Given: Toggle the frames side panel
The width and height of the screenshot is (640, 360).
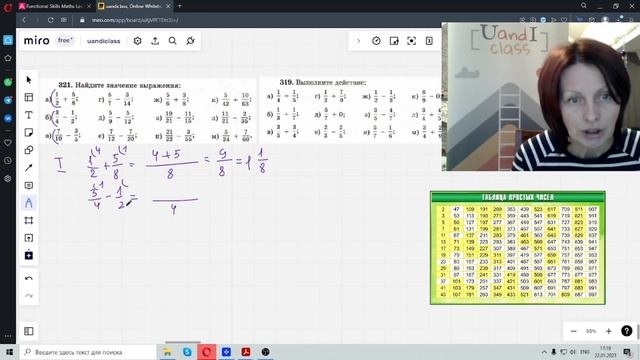Looking at the screenshot, I should click(x=29, y=331).
